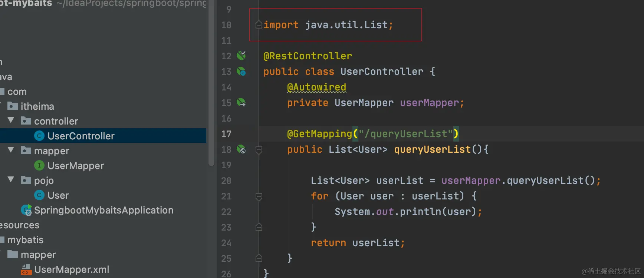Collapse the pojo package in project tree
The width and height of the screenshot is (644, 278).
tap(11, 180)
